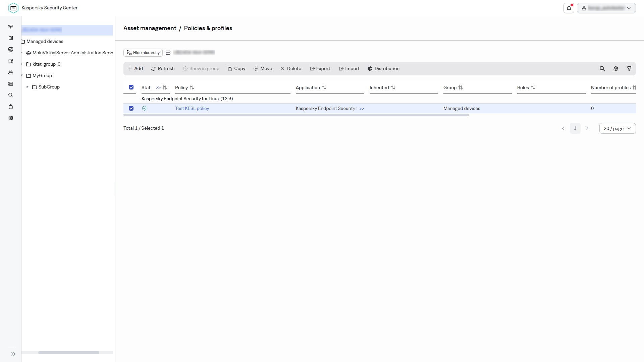The image size is (644, 362).
Task: Open the monitor with checkmark sidebar icon
Action: [x=11, y=50]
